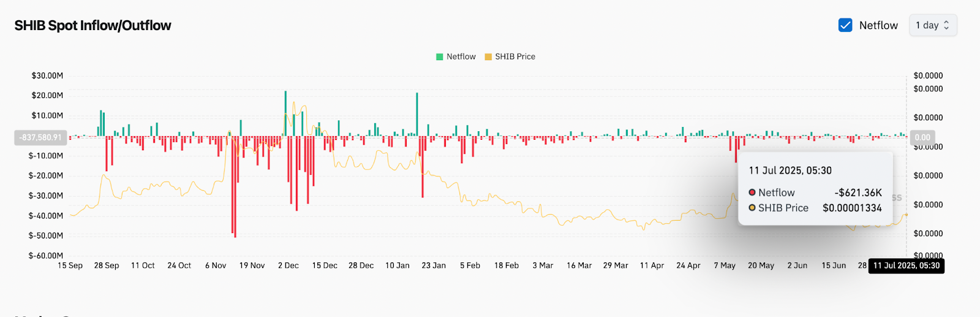Click the 24 Apr x-axis label
The width and height of the screenshot is (980, 317).
point(688,265)
